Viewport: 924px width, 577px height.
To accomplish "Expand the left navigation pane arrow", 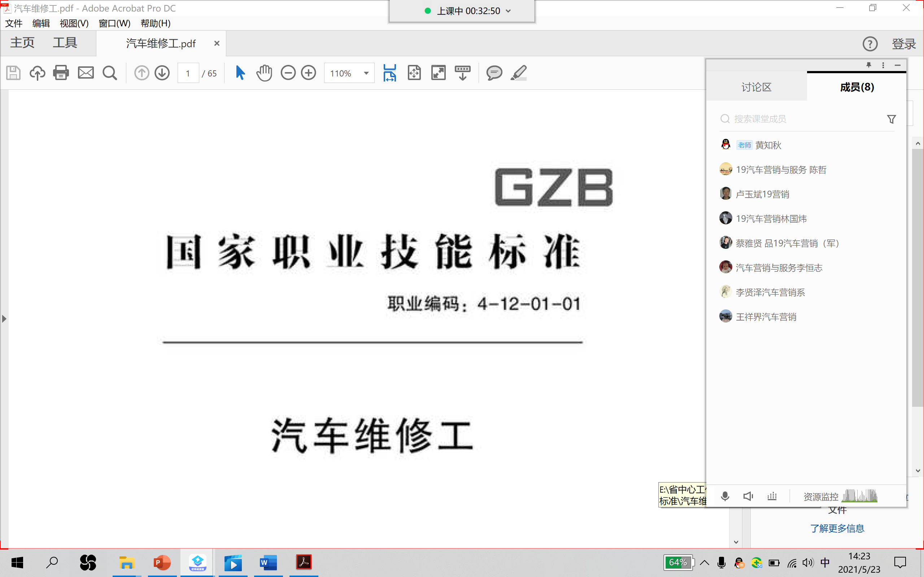I will pyautogui.click(x=4, y=318).
